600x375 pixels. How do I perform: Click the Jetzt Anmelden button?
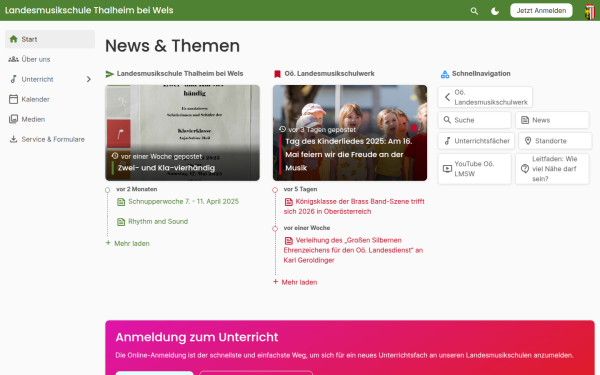(x=541, y=10)
